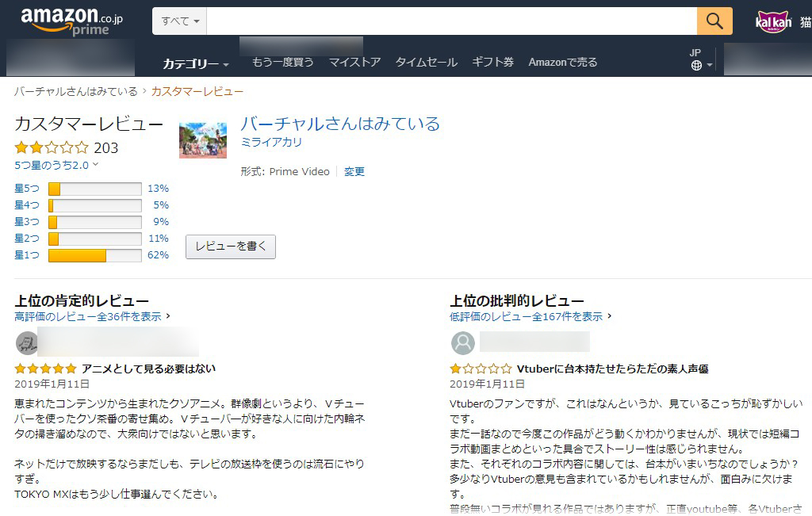Open Amazonで売る in navigation bar
This screenshot has height=516, width=812.
click(x=563, y=62)
